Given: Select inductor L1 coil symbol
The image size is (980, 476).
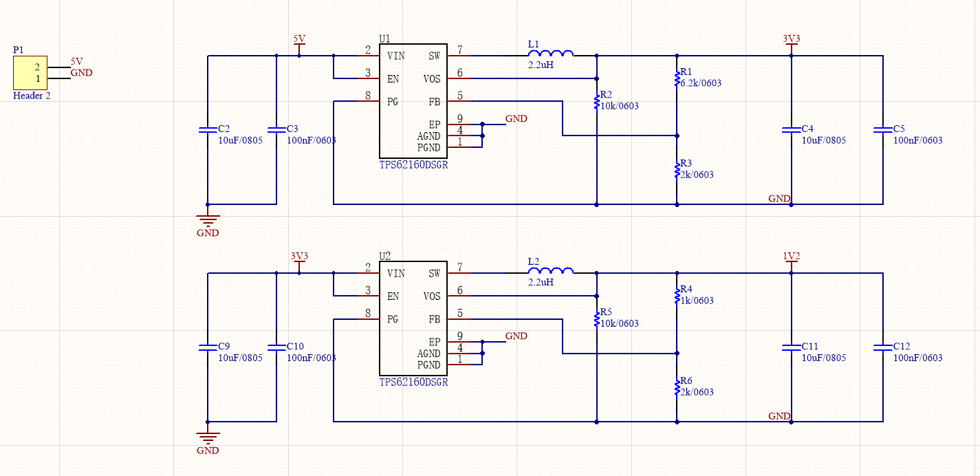Looking at the screenshot, I should (x=551, y=52).
